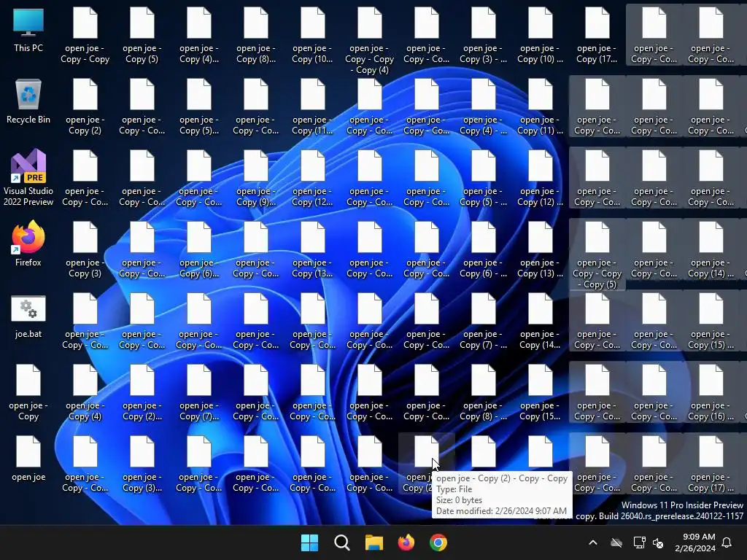Select file "open joe - Copy (5) - ..."

pyautogui.click(x=484, y=178)
